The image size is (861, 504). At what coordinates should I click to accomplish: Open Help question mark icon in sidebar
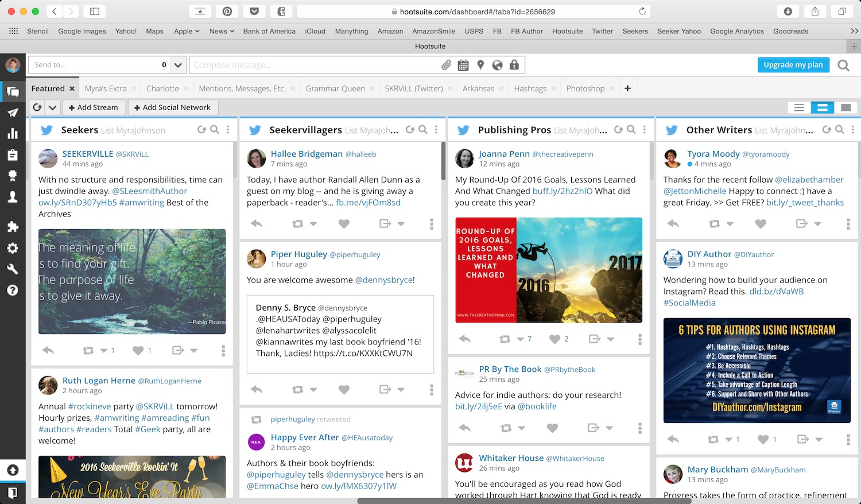click(12, 290)
